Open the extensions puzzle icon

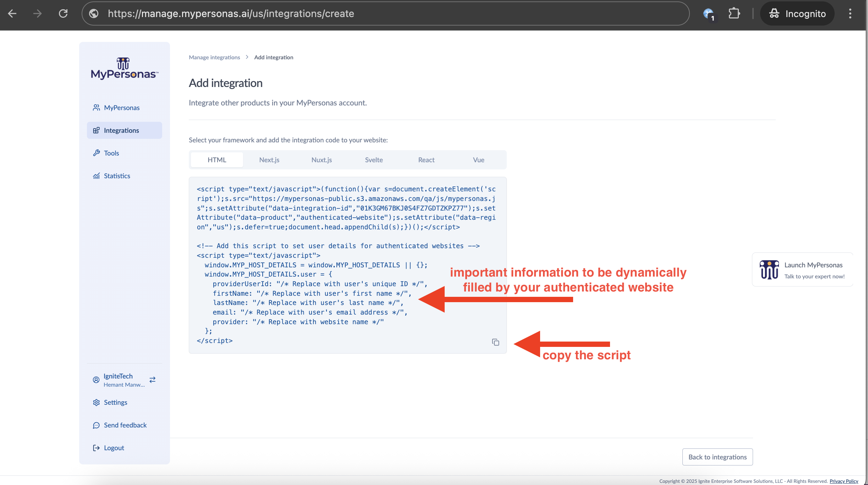734,13
